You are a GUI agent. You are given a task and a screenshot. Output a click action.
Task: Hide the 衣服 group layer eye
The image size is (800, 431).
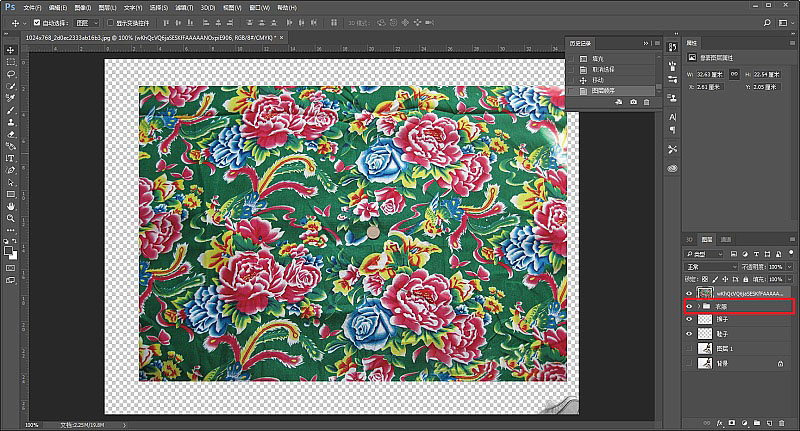pyautogui.click(x=689, y=307)
